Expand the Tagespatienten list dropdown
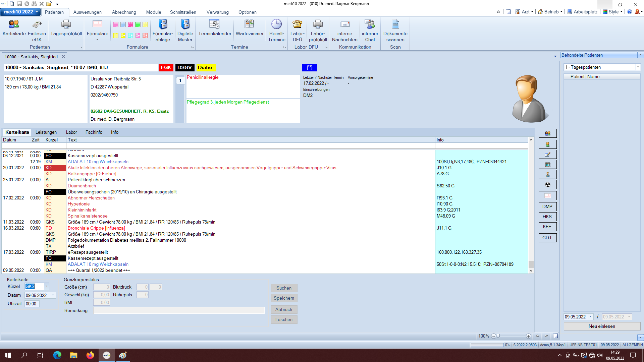Viewport: 644px width, 362px height. 638,67
